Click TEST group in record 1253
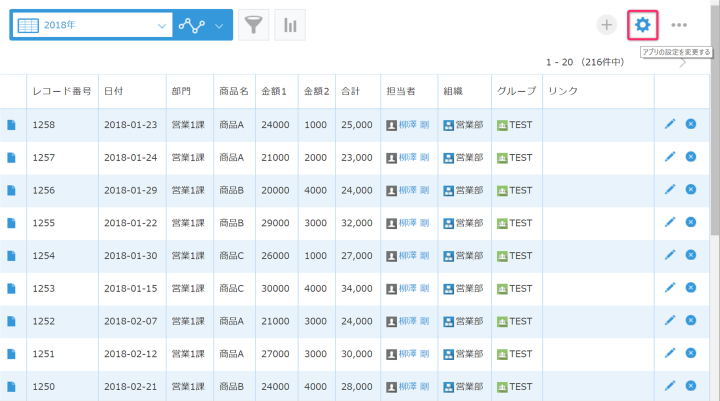This screenshot has height=401, width=720. (520, 289)
